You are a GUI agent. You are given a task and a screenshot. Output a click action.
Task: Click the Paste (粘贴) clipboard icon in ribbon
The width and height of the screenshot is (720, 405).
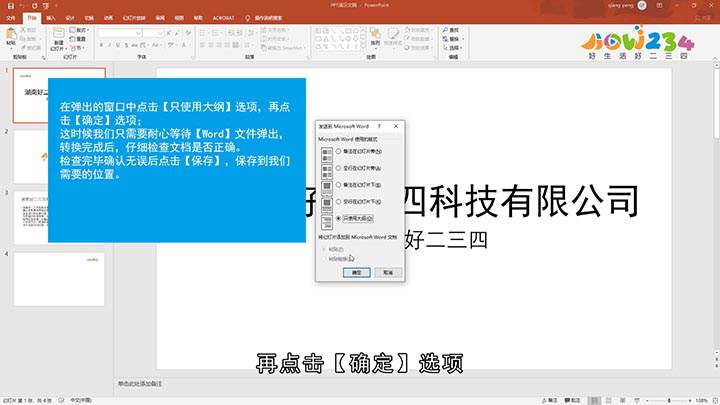(11, 36)
